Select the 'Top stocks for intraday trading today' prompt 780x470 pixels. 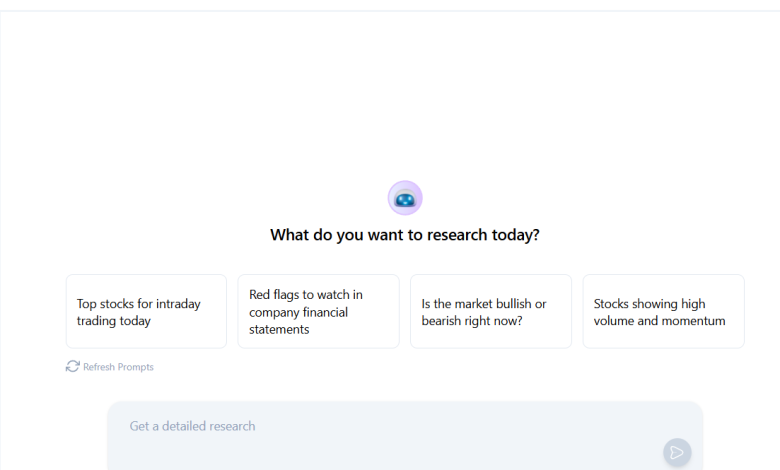click(x=146, y=311)
